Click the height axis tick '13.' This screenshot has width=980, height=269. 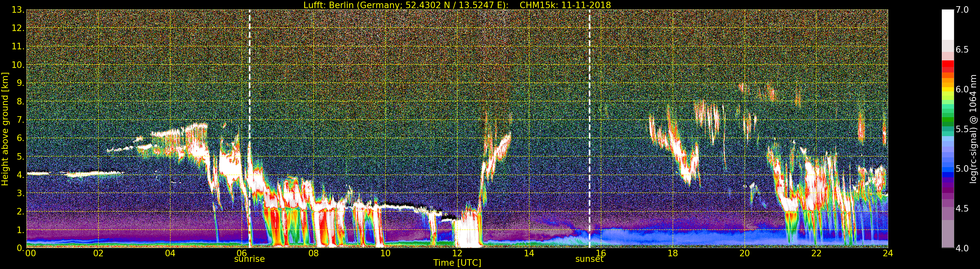point(18,10)
